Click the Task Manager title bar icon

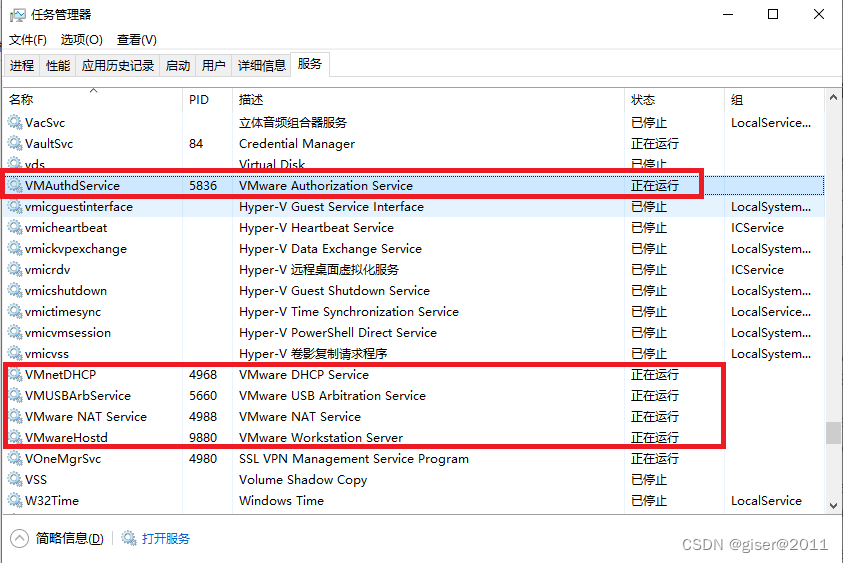click(x=18, y=15)
